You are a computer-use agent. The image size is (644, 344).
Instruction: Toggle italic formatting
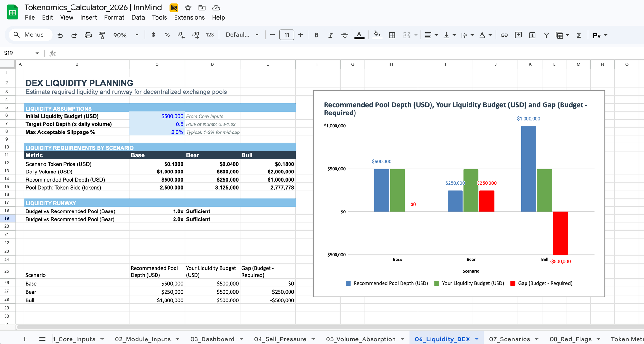coord(331,35)
